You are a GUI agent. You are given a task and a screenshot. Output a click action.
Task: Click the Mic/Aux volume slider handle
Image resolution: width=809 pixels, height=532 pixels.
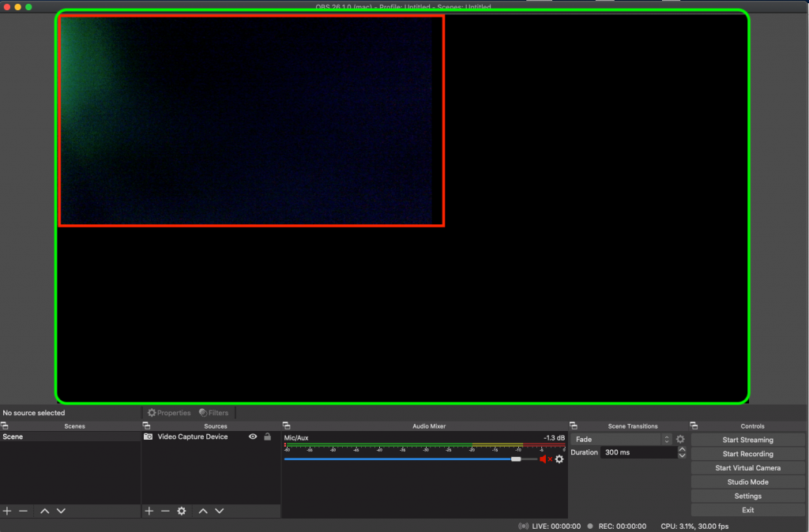pos(516,459)
